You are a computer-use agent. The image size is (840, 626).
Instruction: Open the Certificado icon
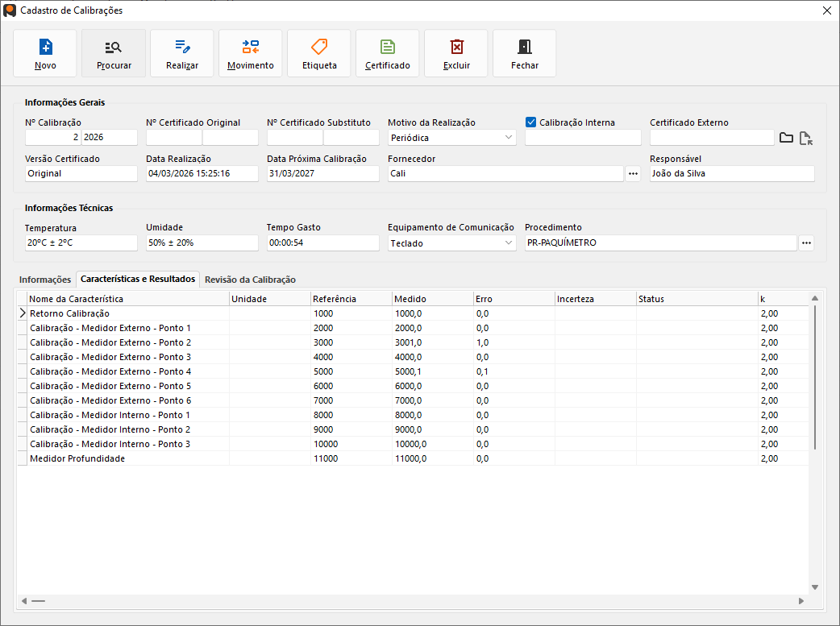pyautogui.click(x=388, y=53)
